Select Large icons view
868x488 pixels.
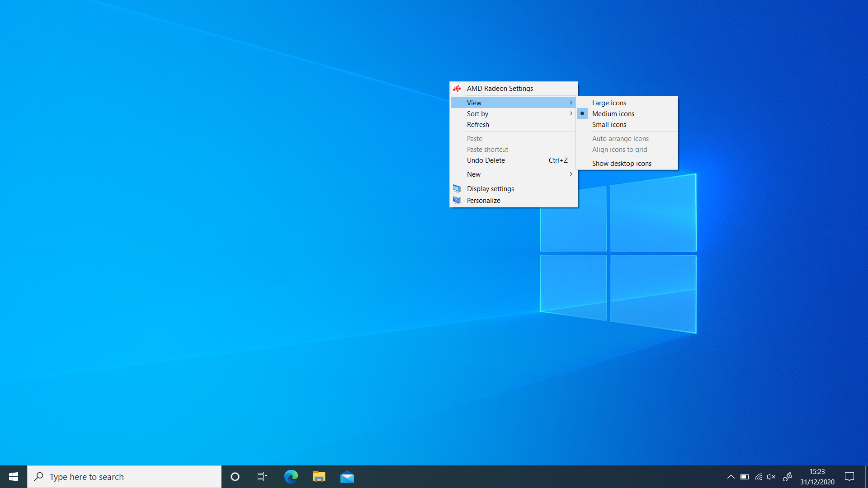[627, 103]
